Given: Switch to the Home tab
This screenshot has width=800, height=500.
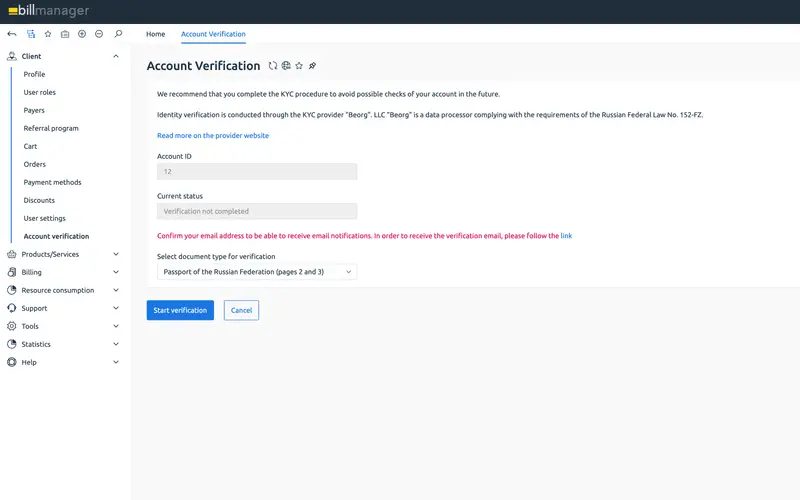Looking at the screenshot, I should (156, 34).
